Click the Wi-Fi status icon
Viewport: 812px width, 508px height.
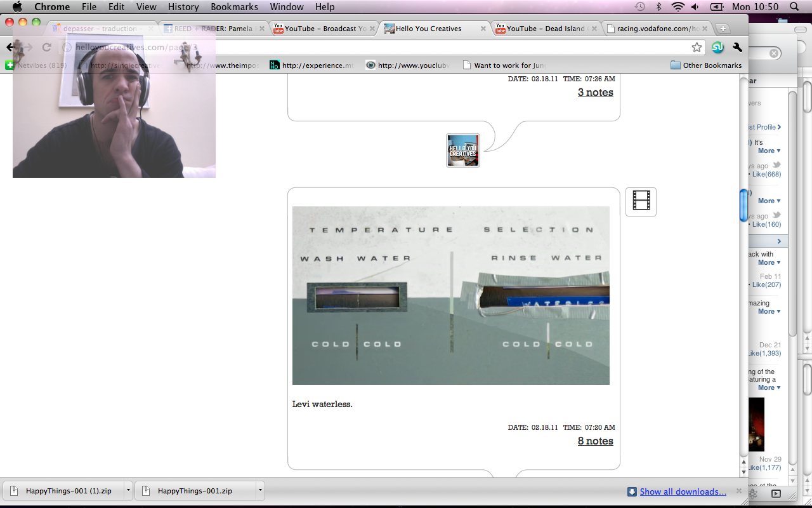click(678, 7)
